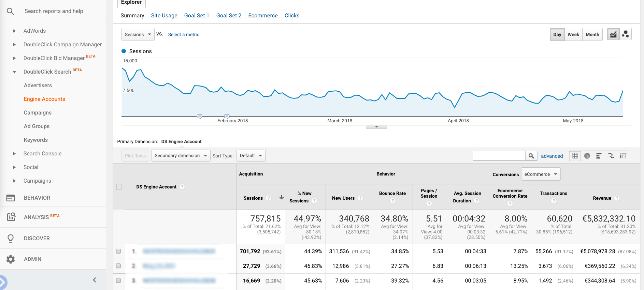Open the eCommerce conversions dropdown
Image resolution: width=644 pixels, height=290 pixels.
[541, 174]
